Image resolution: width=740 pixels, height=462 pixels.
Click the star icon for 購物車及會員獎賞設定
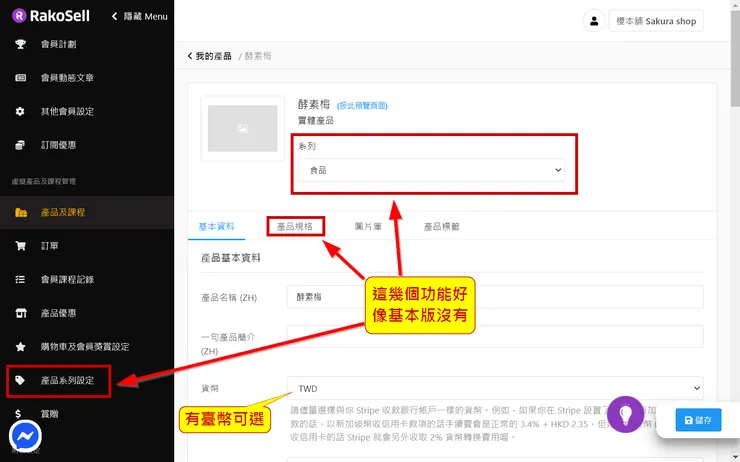point(20,346)
